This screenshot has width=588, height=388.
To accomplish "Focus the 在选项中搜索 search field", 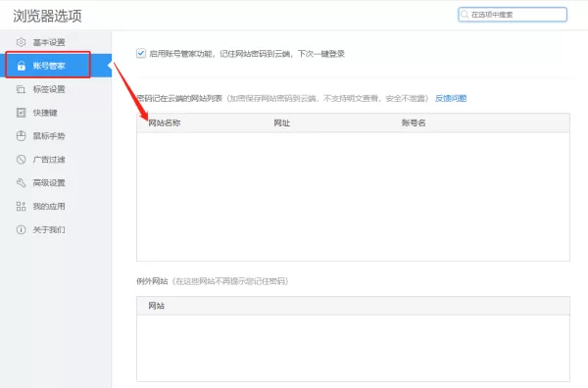I will pos(513,15).
